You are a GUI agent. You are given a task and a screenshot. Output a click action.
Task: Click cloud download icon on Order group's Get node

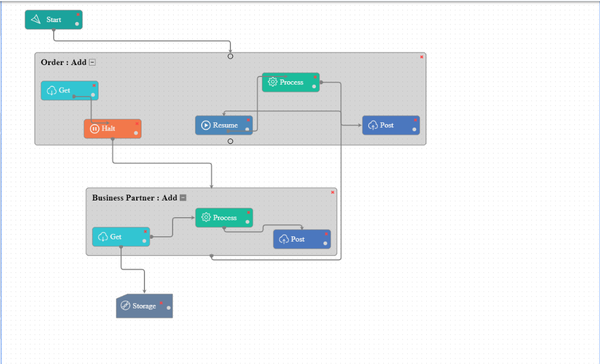(51, 91)
